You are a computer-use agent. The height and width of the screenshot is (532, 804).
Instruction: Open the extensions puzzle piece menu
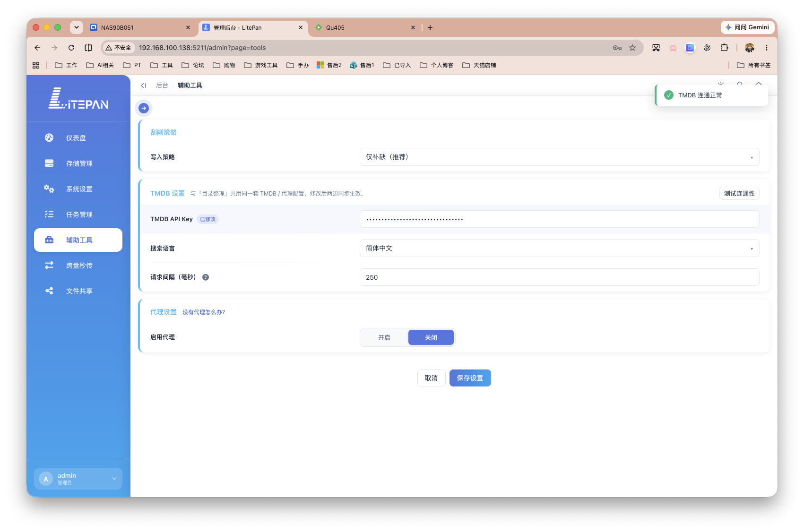[x=724, y=48]
